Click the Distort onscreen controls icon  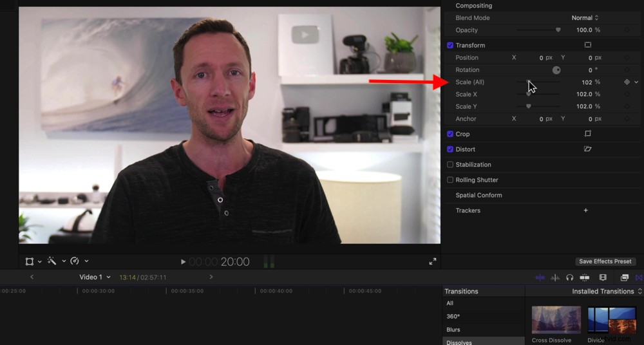coord(588,149)
